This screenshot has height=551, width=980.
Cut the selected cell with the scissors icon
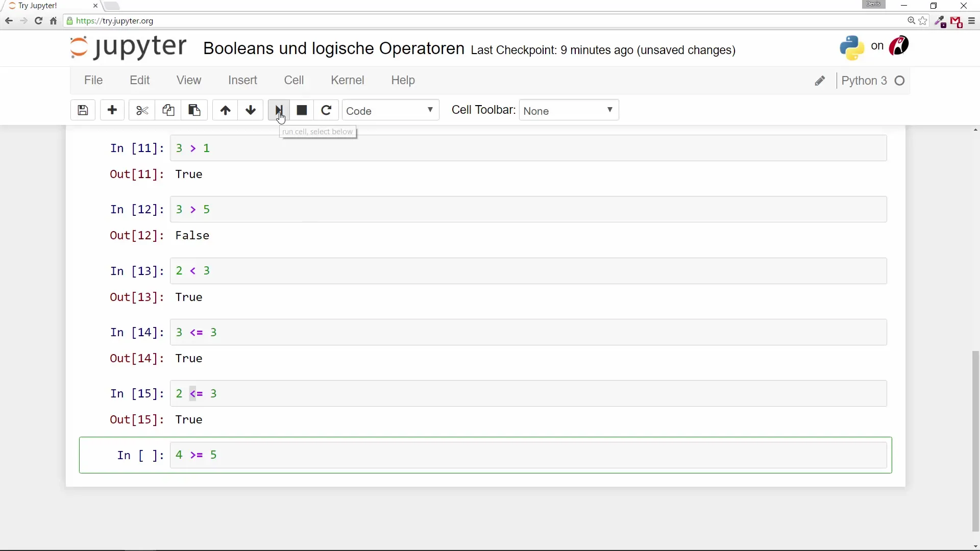tap(142, 110)
